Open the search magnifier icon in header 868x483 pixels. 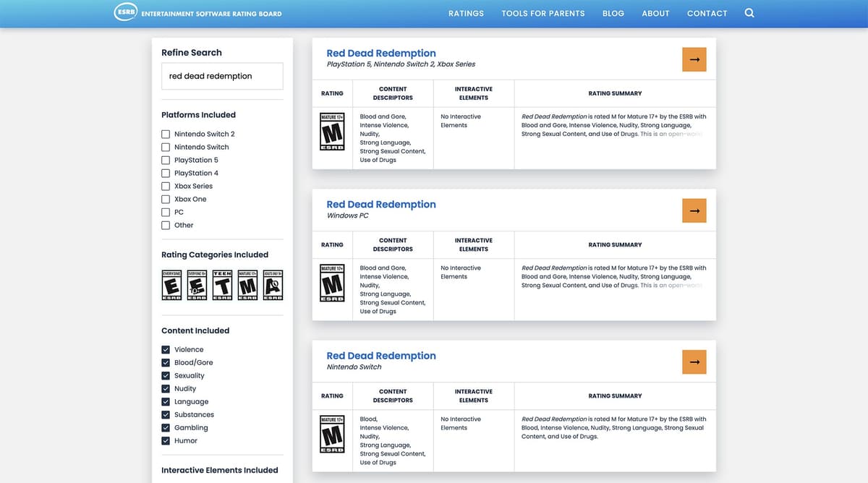[749, 13]
